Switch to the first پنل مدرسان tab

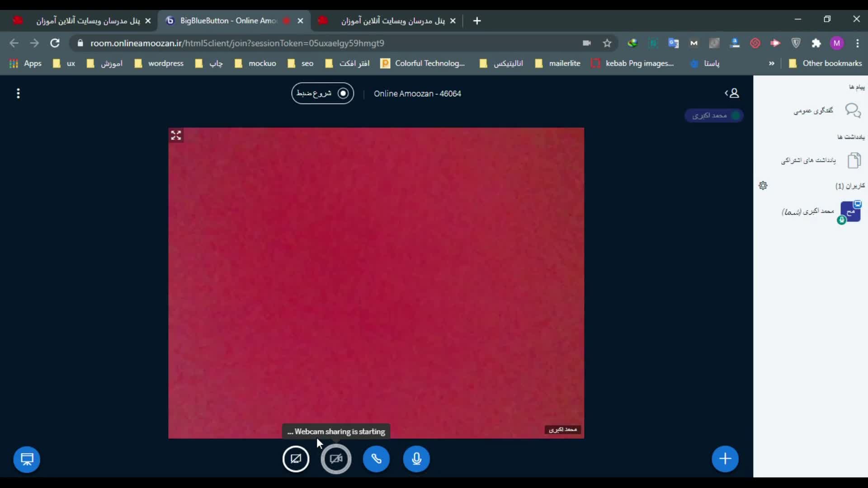[x=88, y=21]
